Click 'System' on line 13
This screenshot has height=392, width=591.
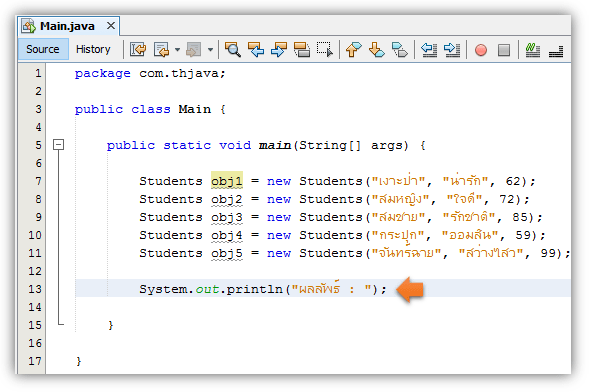pyautogui.click(x=163, y=289)
